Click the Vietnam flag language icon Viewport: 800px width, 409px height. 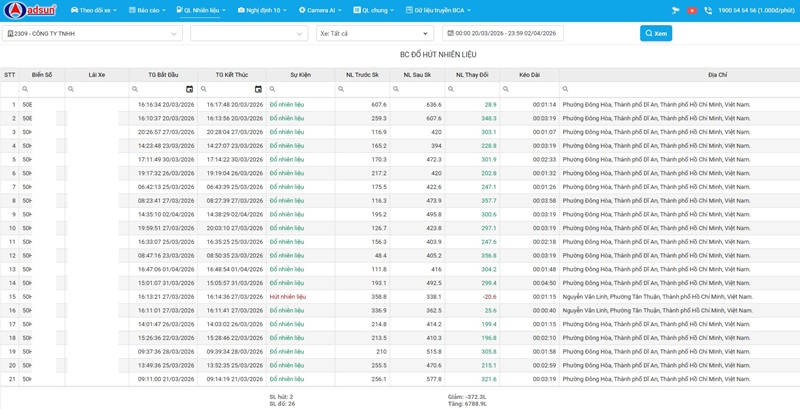[691, 10]
